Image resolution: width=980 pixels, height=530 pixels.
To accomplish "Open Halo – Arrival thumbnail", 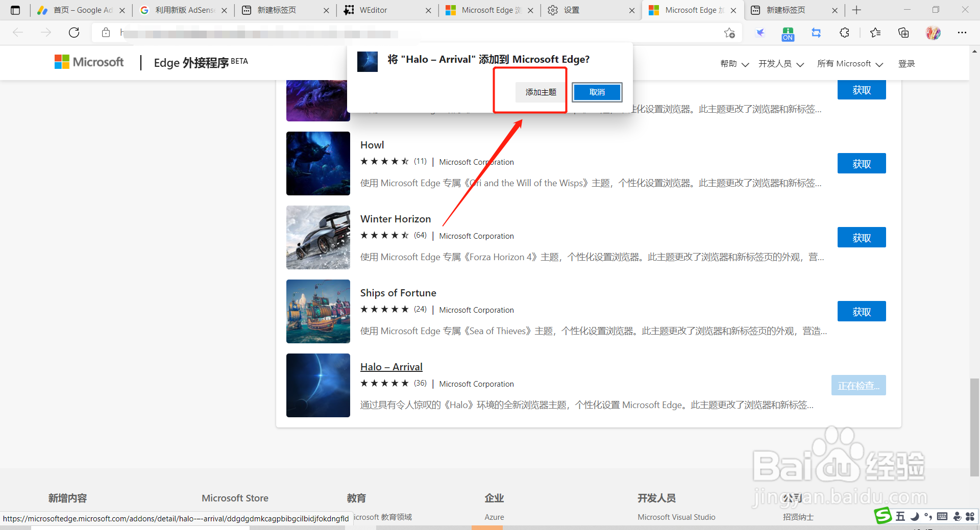I will click(318, 386).
